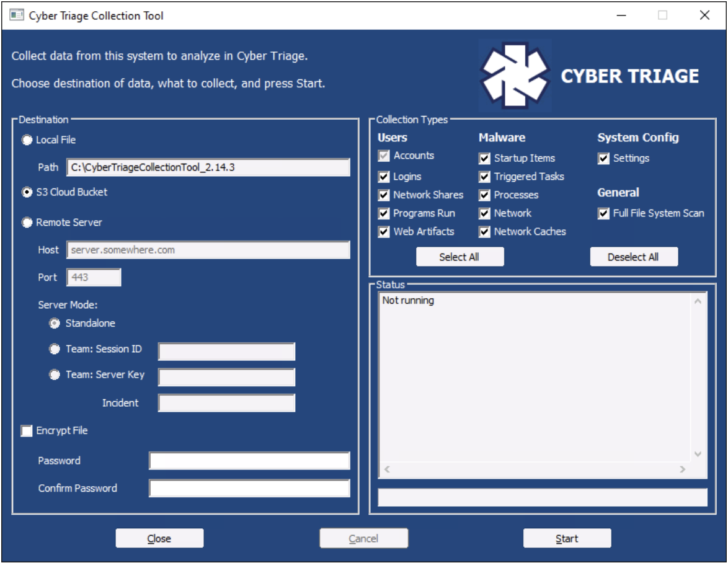Click the Incident text field
728x563 pixels.
pyautogui.click(x=226, y=403)
